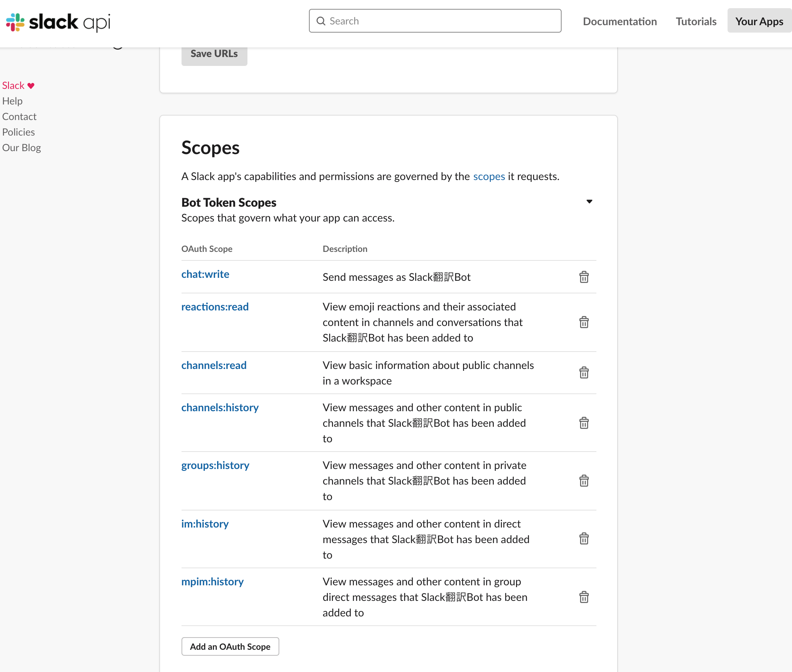
Task: Open the channels:history scope link
Action: click(x=220, y=407)
